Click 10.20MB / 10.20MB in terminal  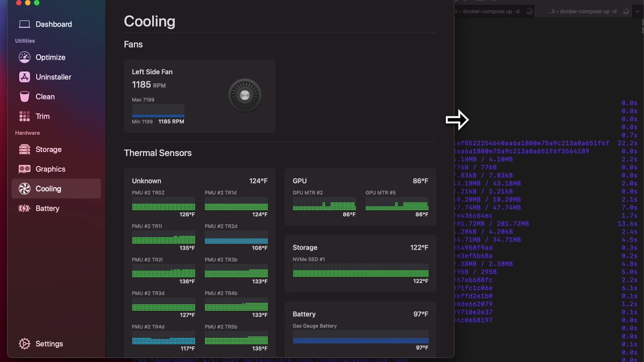pos(488,200)
